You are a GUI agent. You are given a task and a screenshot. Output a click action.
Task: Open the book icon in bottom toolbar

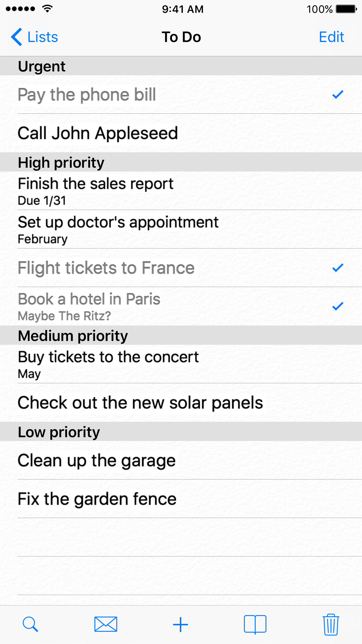tap(255, 624)
